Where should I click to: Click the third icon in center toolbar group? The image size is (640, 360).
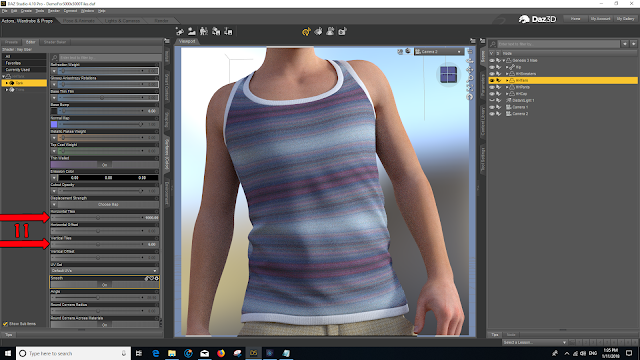(330, 31)
